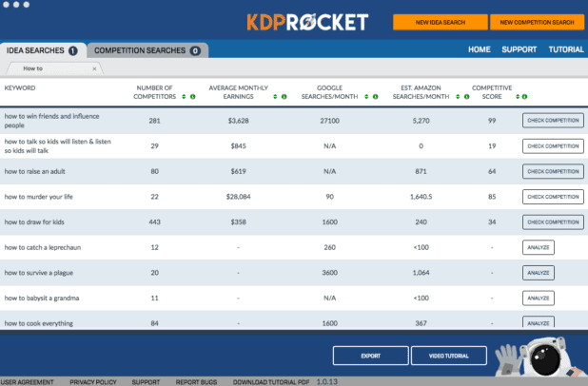Click the $28,084 earnings value
Screen dimensions: 588x386
(238, 197)
